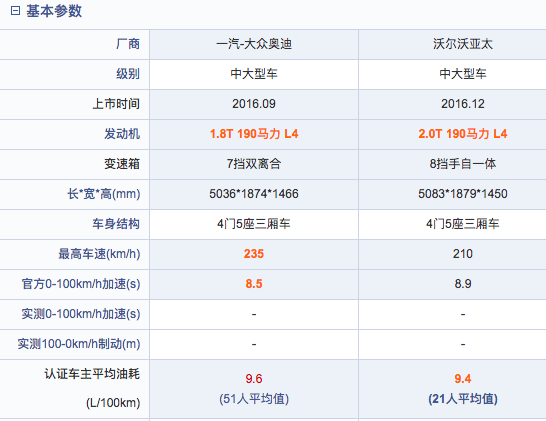Click acceleration value 8.9
Viewport: 546px width, 421px height.
point(463,283)
